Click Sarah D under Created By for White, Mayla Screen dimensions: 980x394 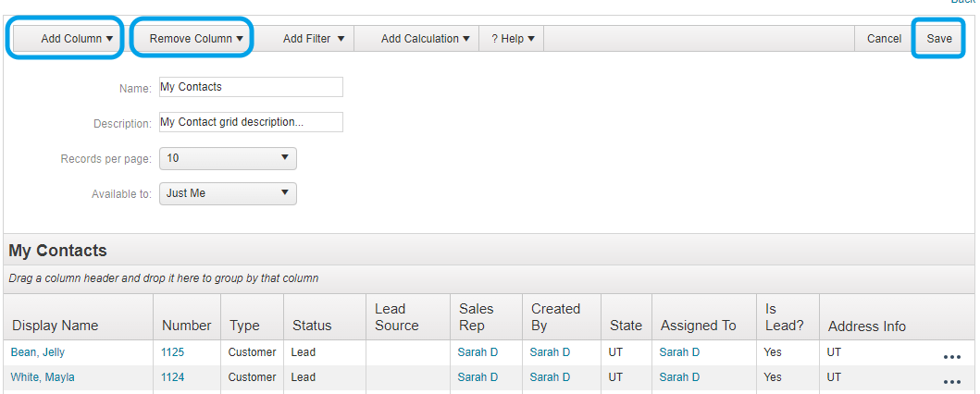point(550,377)
